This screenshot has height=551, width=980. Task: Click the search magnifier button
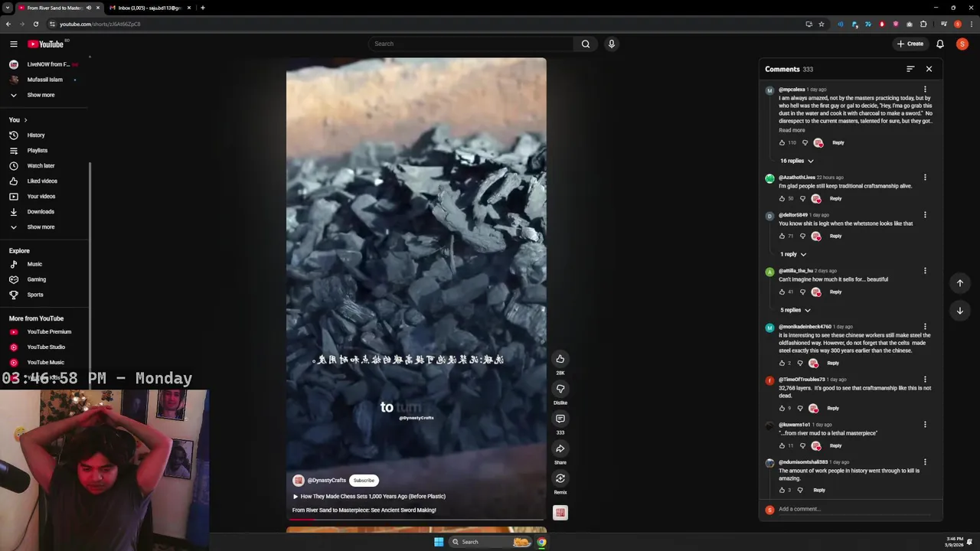586,44
